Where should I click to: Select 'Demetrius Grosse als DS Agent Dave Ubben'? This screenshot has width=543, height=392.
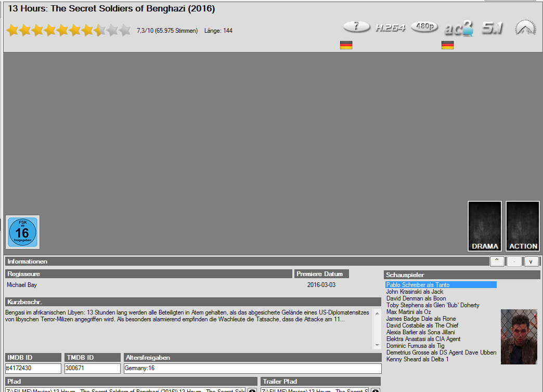click(x=441, y=352)
